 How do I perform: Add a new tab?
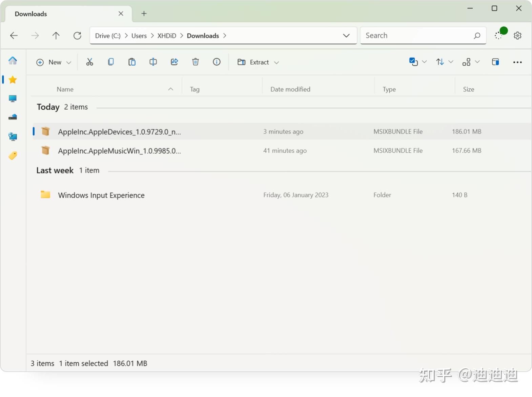pyautogui.click(x=144, y=14)
